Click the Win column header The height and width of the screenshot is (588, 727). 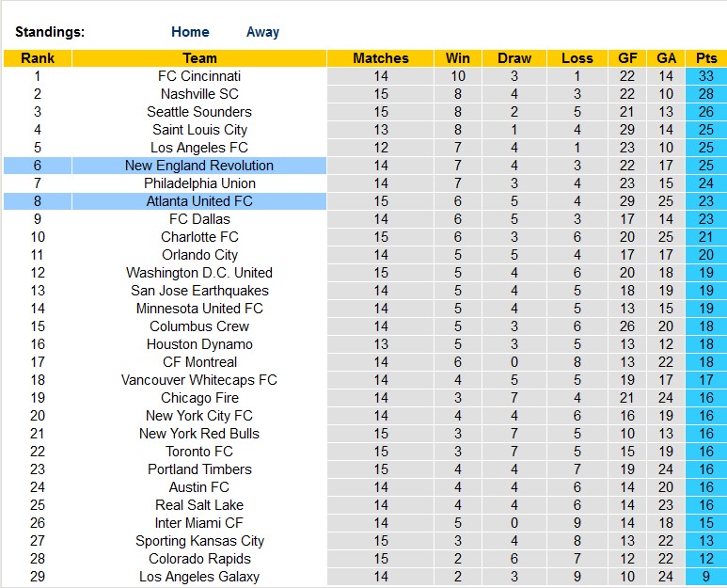(x=458, y=58)
